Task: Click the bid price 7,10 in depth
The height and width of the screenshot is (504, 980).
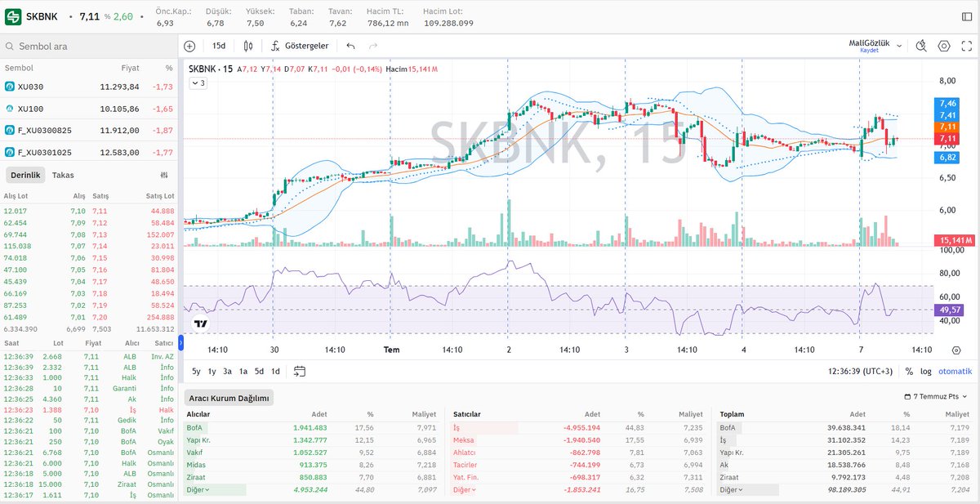Action: (78, 211)
